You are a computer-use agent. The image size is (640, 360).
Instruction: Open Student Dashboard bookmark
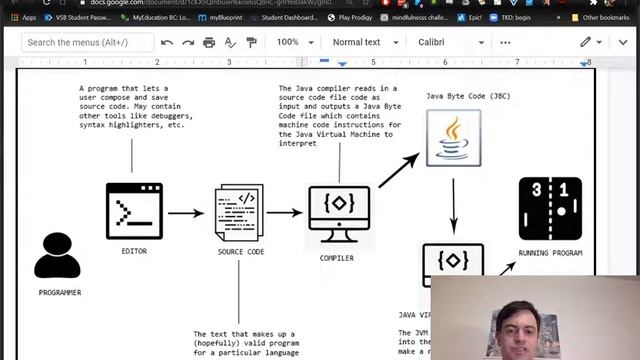click(284, 18)
